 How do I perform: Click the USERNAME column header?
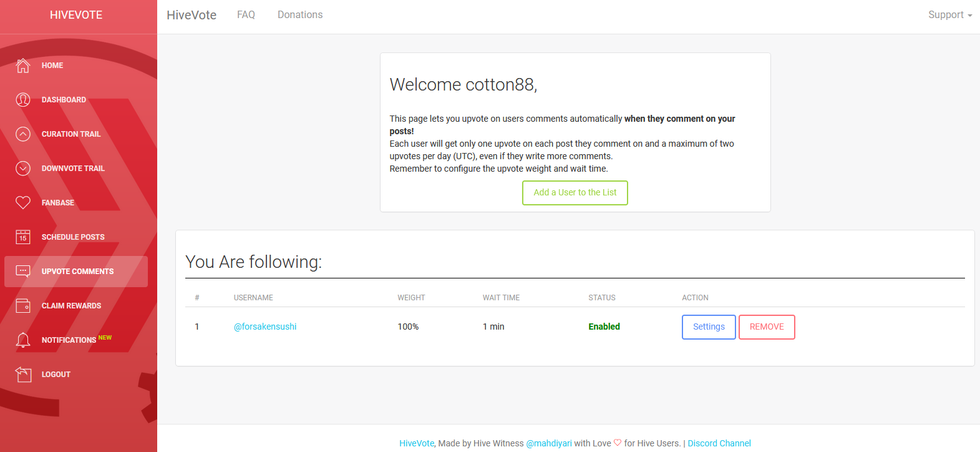(x=253, y=298)
